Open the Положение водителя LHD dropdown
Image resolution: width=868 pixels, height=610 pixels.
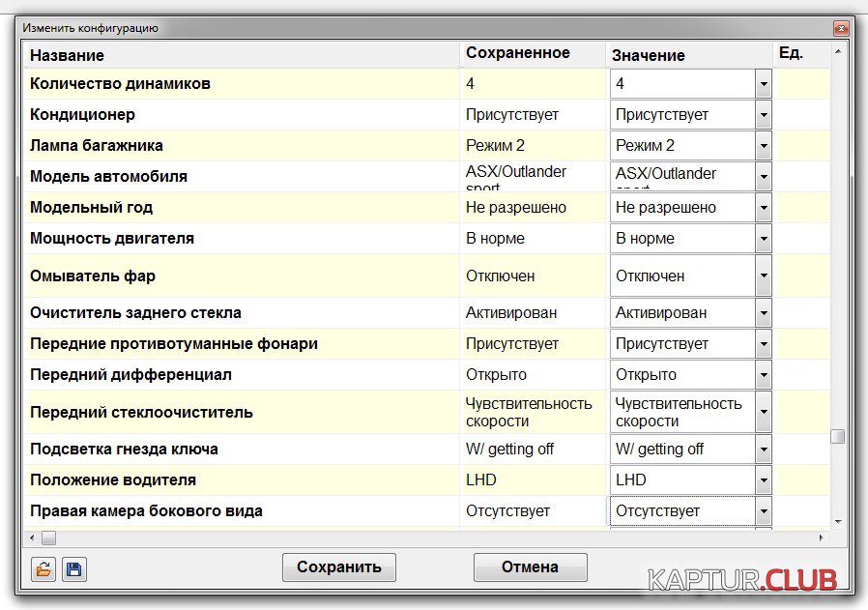click(763, 480)
